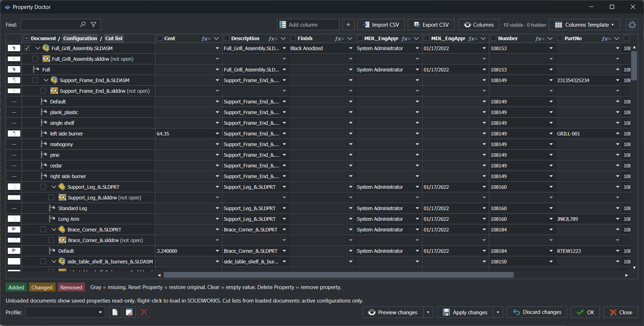
Task: Open settings gear icon at top right
Action: point(632,25)
